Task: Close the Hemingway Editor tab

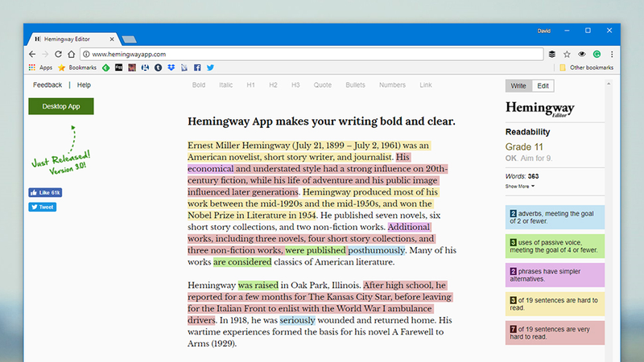Action: pyautogui.click(x=112, y=39)
